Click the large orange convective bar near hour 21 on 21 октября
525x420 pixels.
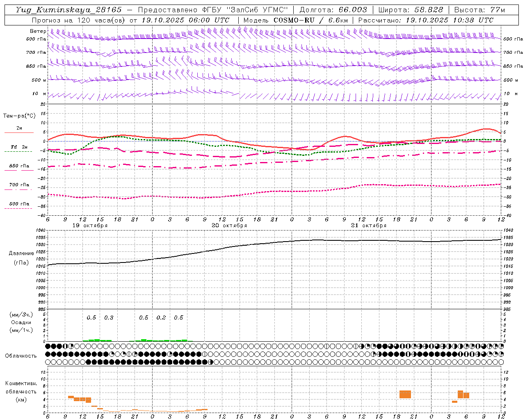click(405, 394)
